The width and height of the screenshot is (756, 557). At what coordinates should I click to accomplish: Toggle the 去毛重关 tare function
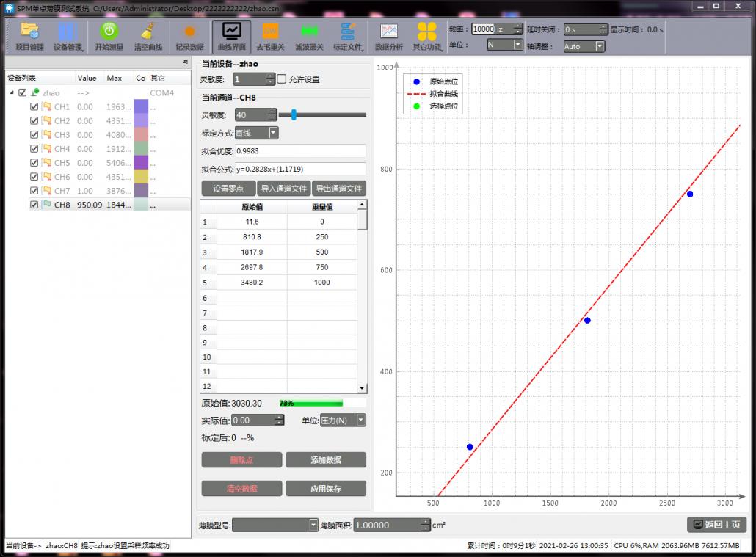pos(270,37)
